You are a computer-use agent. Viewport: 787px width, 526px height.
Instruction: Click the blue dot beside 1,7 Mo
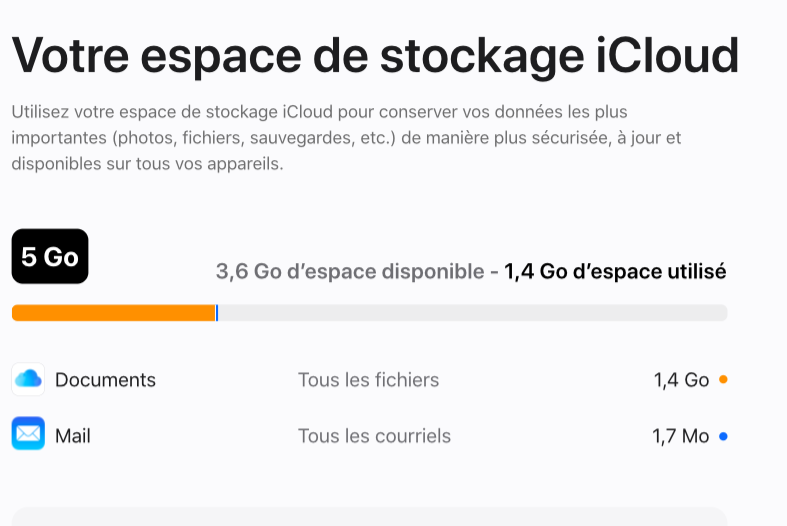tap(723, 436)
